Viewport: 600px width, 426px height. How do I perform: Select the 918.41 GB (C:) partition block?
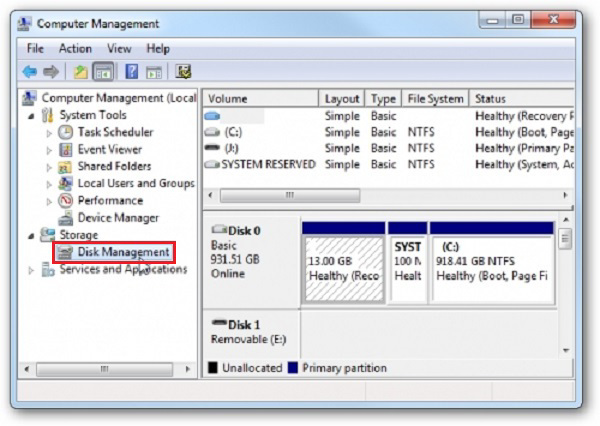pyautogui.click(x=492, y=261)
